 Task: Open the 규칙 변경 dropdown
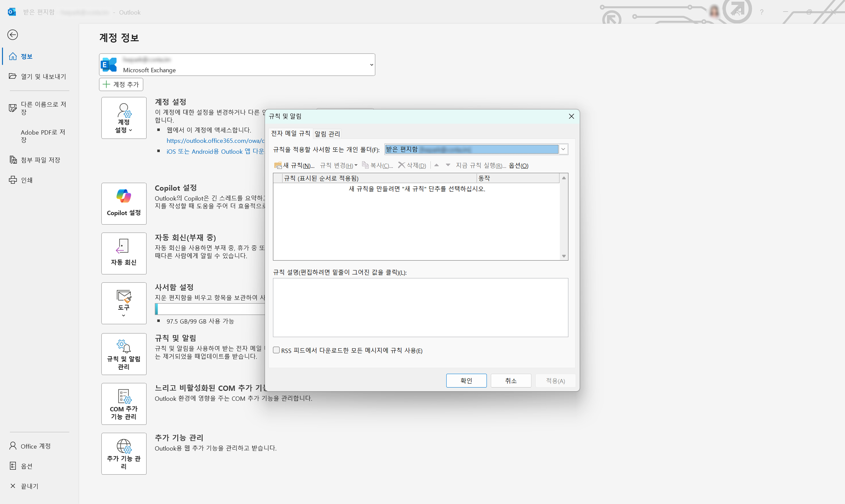[339, 165]
